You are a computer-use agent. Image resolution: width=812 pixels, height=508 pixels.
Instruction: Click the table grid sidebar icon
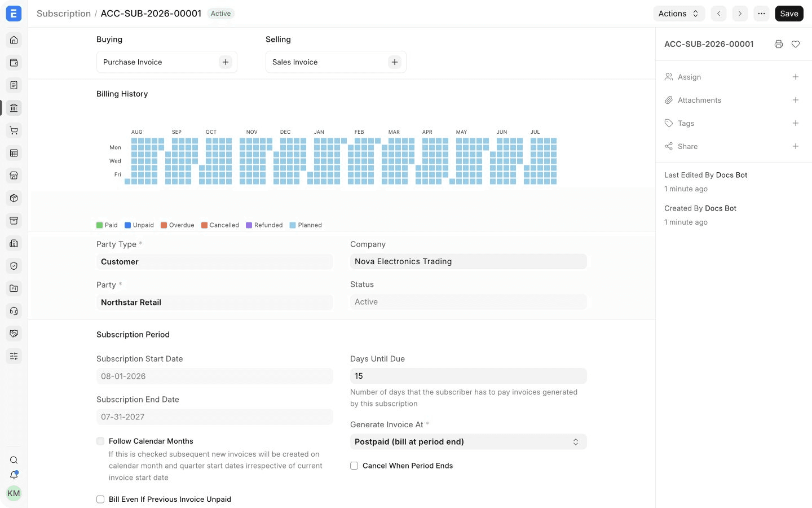tap(14, 153)
